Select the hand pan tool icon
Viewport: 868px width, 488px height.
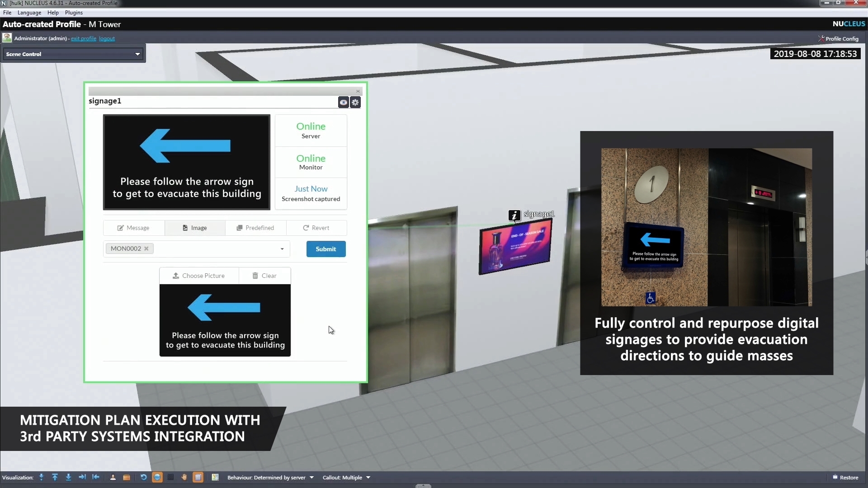coord(184,477)
